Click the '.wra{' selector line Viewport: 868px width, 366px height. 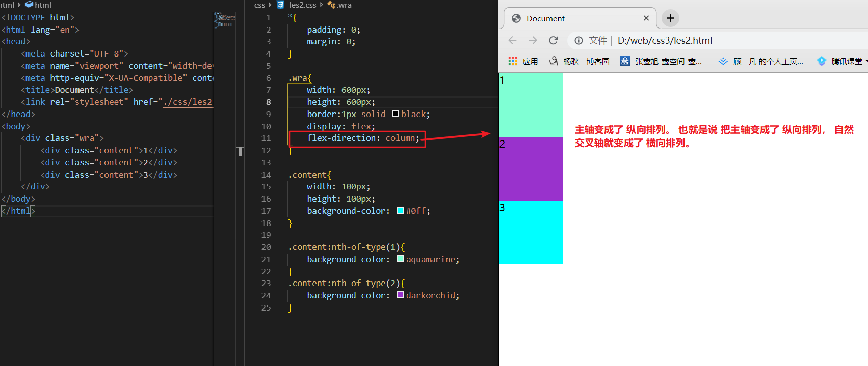pos(300,78)
